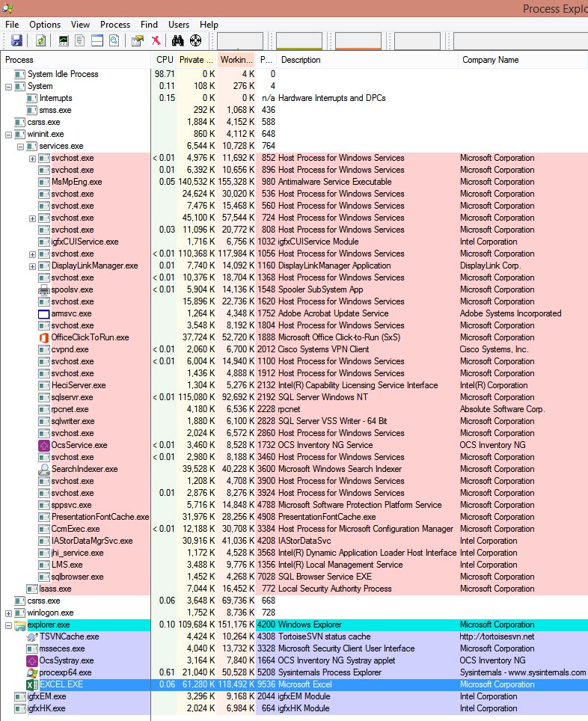Image resolution: width=588 pixels, height=721 pixels.
Task: Click the Office icon beside OfficeClickToRun.exe
Action: (x=43, y=337)
